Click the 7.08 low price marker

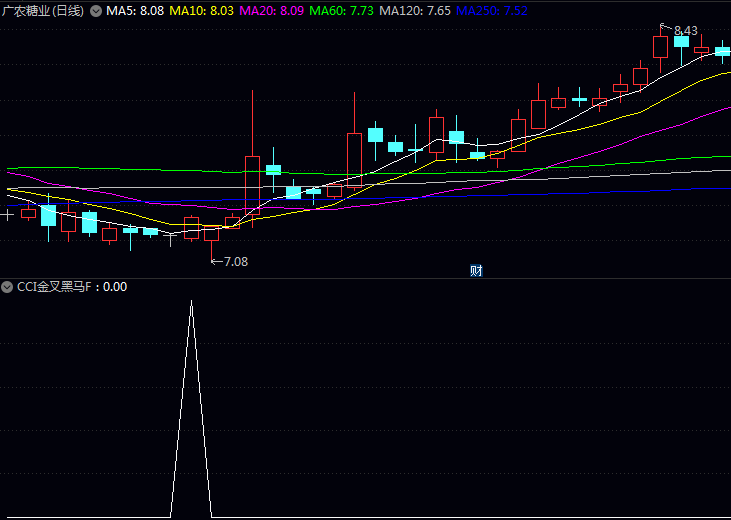[x=229, y=261]
